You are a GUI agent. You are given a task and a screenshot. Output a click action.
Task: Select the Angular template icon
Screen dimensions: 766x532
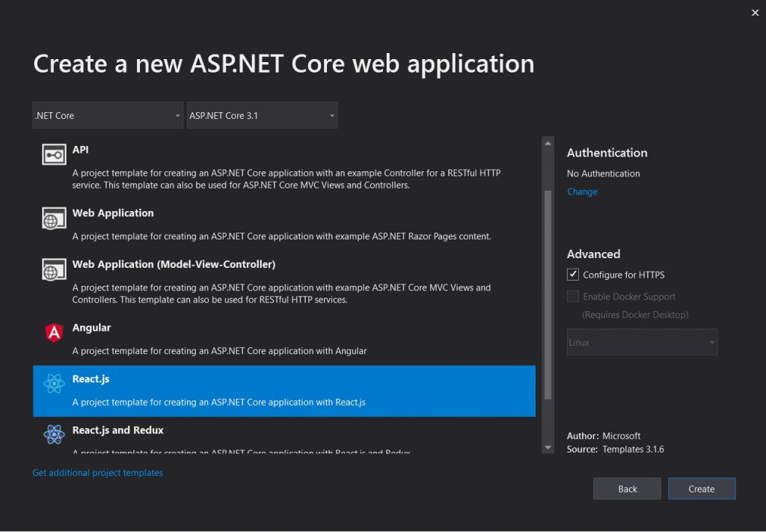tap(53, 332)
